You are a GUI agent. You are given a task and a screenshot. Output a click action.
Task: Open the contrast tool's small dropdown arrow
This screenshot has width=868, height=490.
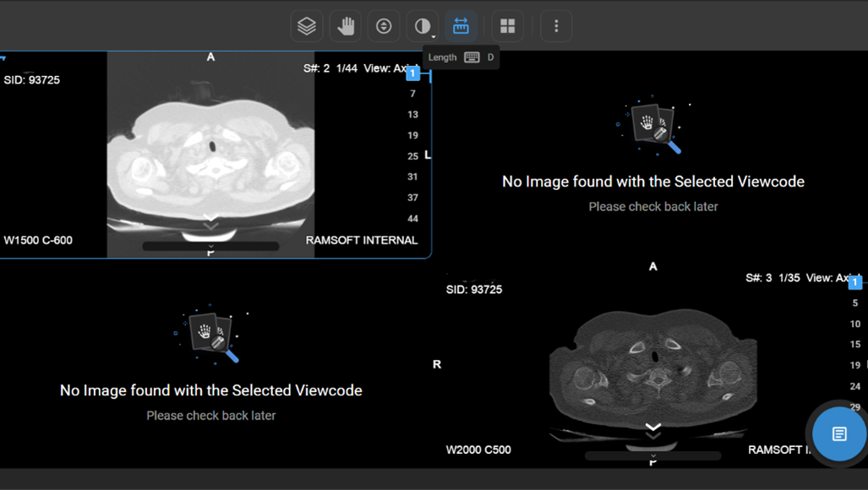click(434, 36)
